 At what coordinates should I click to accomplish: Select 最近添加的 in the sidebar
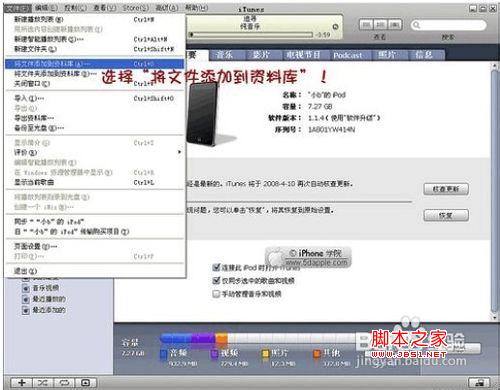[49, 310]
